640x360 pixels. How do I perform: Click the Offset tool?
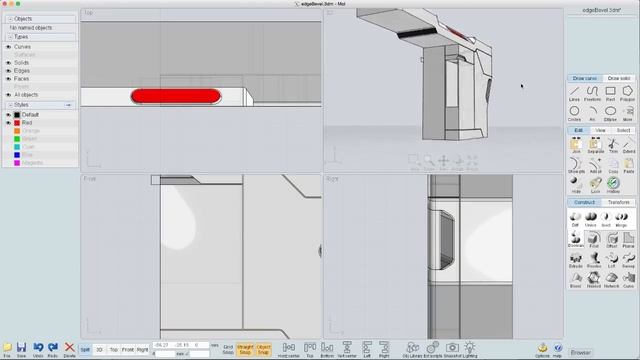(612, 240)
